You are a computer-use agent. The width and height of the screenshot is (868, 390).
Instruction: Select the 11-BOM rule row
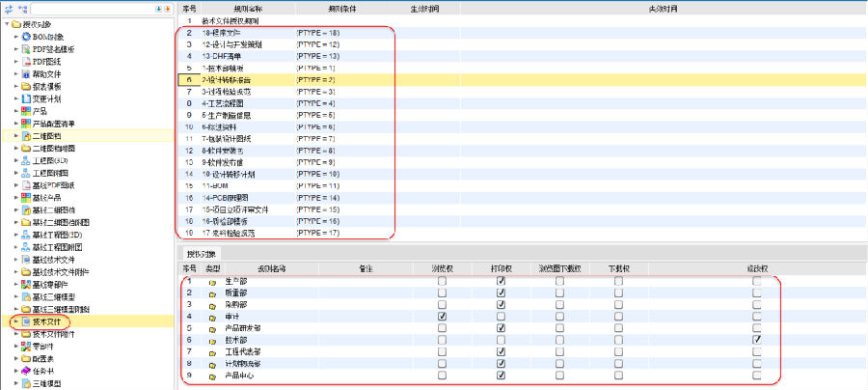523,185
